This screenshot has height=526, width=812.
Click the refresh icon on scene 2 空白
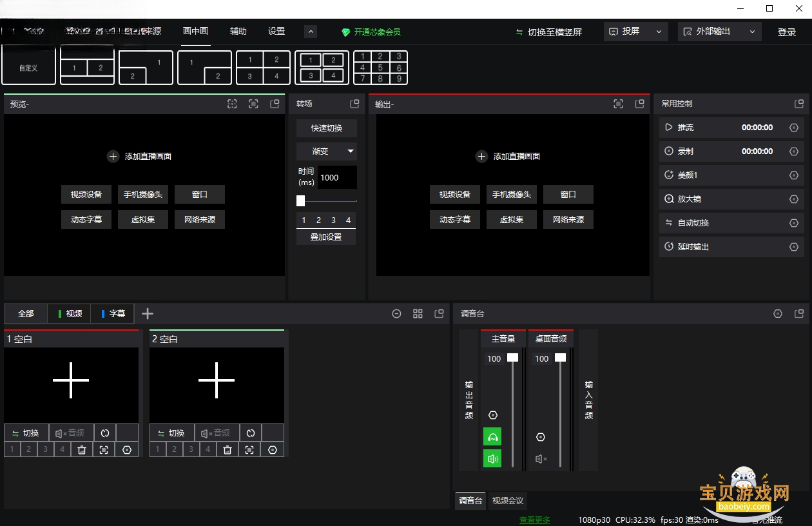click(x=251, y=433)
